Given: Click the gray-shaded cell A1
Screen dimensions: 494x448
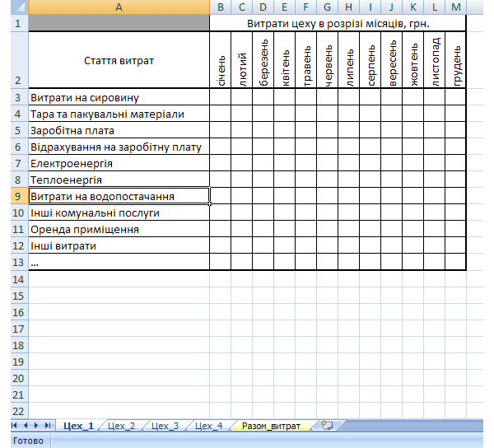Looking at the screenshot, I should [119, 23].
